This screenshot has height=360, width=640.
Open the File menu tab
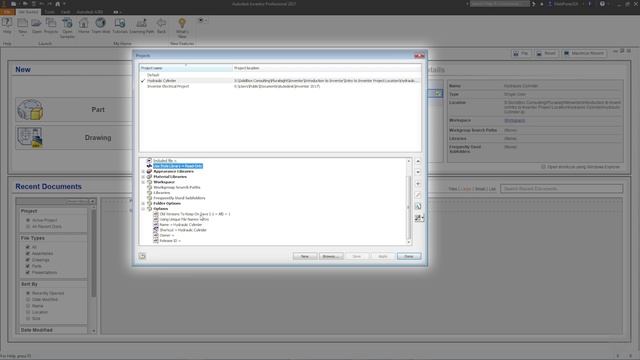coord(7,12)
